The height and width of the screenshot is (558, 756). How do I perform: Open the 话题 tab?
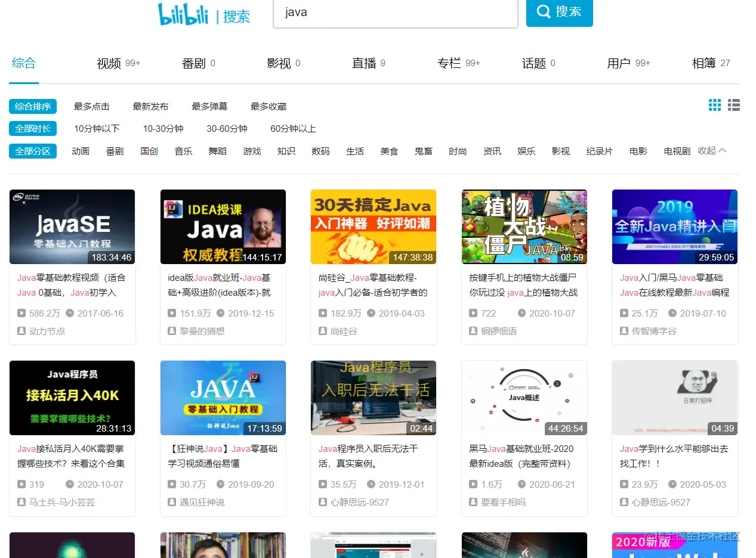539,63
